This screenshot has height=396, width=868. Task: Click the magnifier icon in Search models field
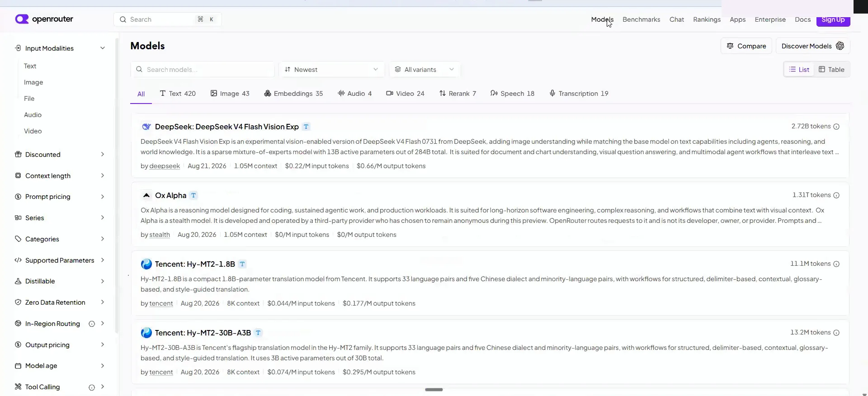point(139,70)
